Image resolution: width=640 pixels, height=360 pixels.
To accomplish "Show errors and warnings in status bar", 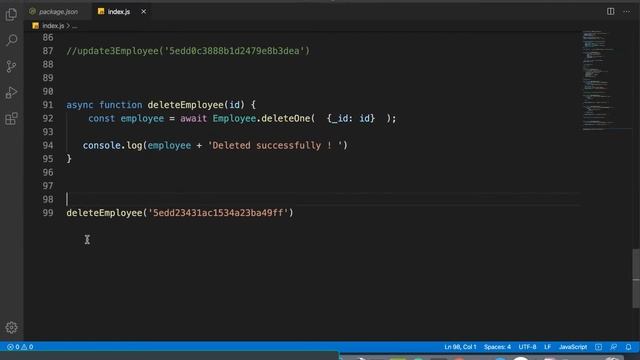I will tap(20, 347).
